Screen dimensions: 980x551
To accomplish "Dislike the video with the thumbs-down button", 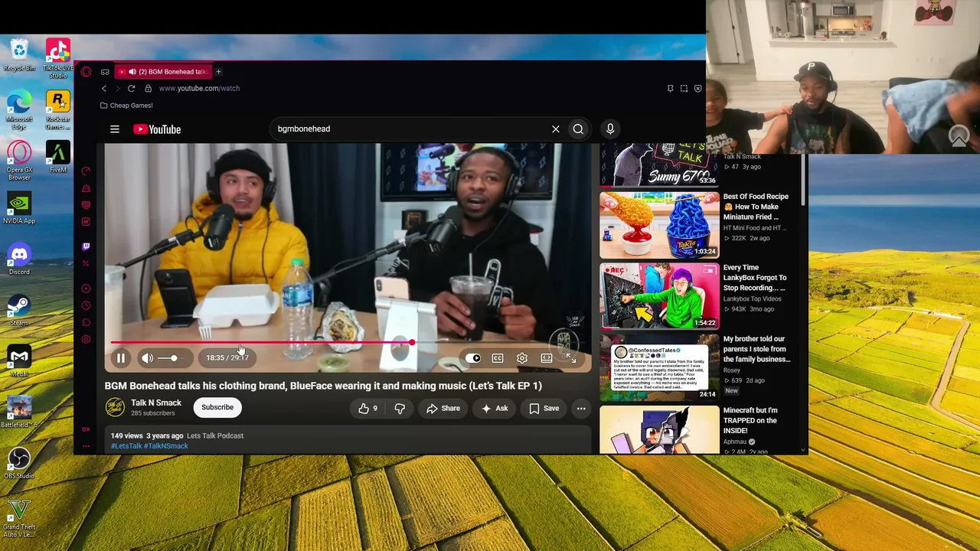I will tap(400, 409).
